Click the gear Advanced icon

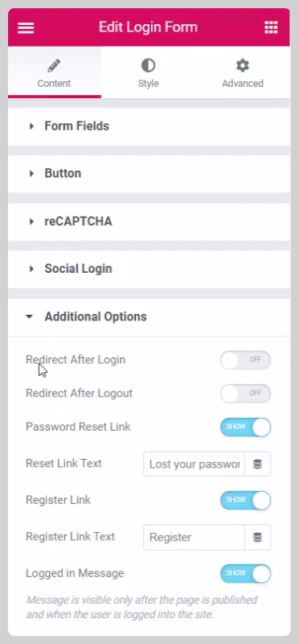click(243, 65)
